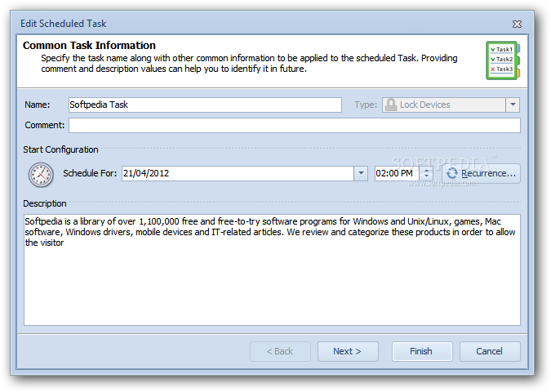Image resolution: width=551 pixels, height=392 pixels.
Task: Click the padlock icon in the Type field
Action: 391,105
